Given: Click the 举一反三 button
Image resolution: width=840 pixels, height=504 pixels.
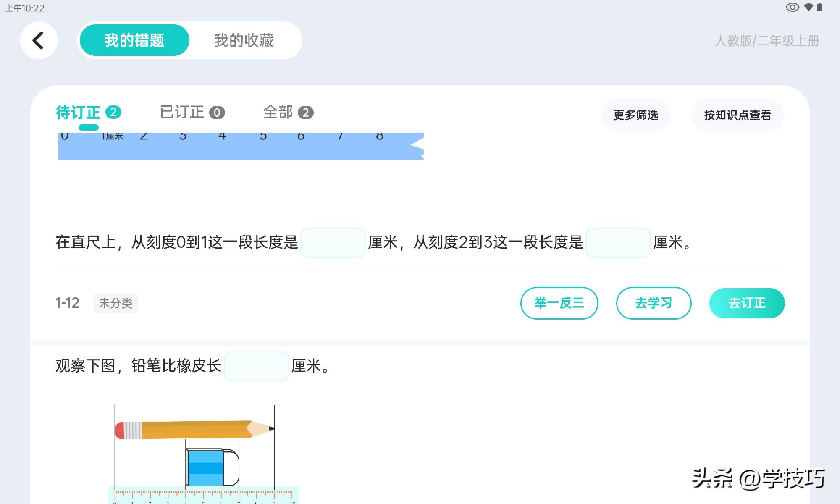Looking at the screenshot, I should pos(559,303).
